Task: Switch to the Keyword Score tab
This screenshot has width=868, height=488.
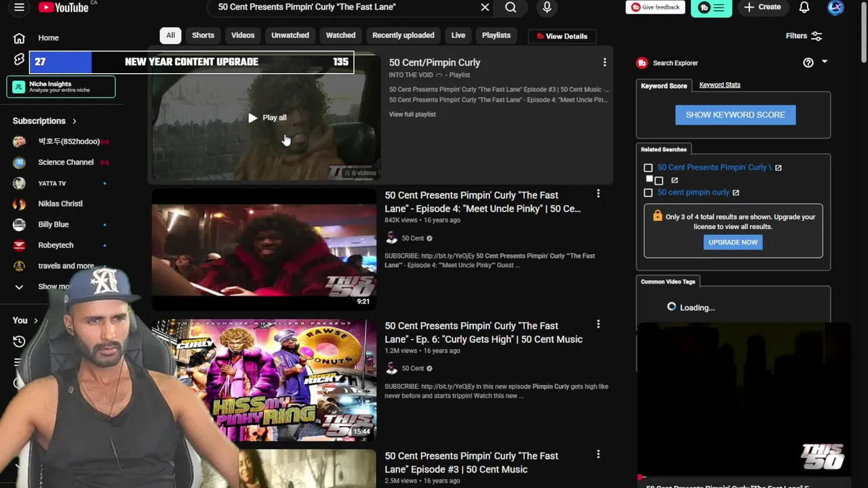Action: [664, 85]
